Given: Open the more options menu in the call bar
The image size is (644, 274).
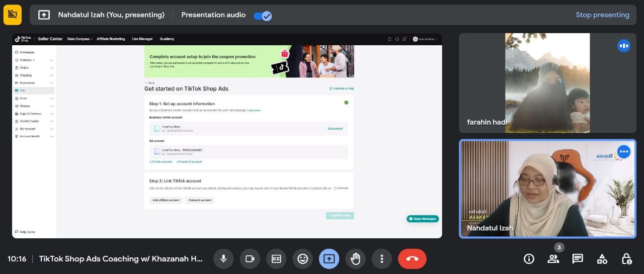Looking at the screenshot, I should (382, 259).
